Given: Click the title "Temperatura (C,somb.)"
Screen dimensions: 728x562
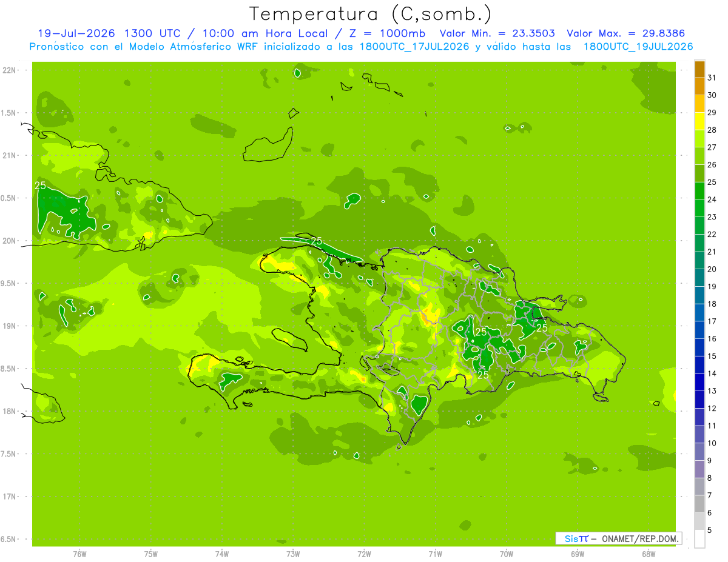Looking at the screenshot, I should pyautogui.click(x=371, y=14).
